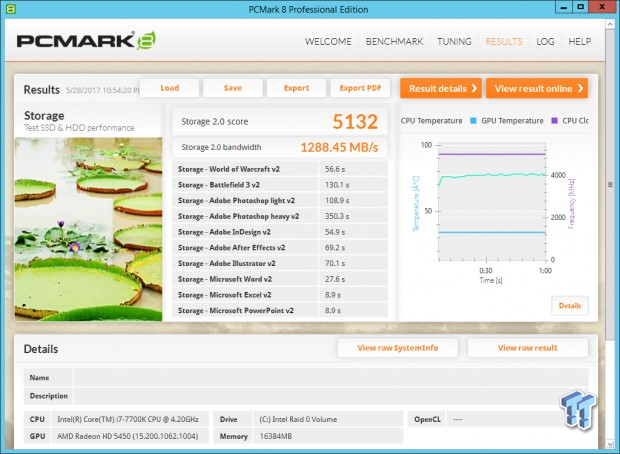Click the scrollbar up arrow

coord(610,25)
